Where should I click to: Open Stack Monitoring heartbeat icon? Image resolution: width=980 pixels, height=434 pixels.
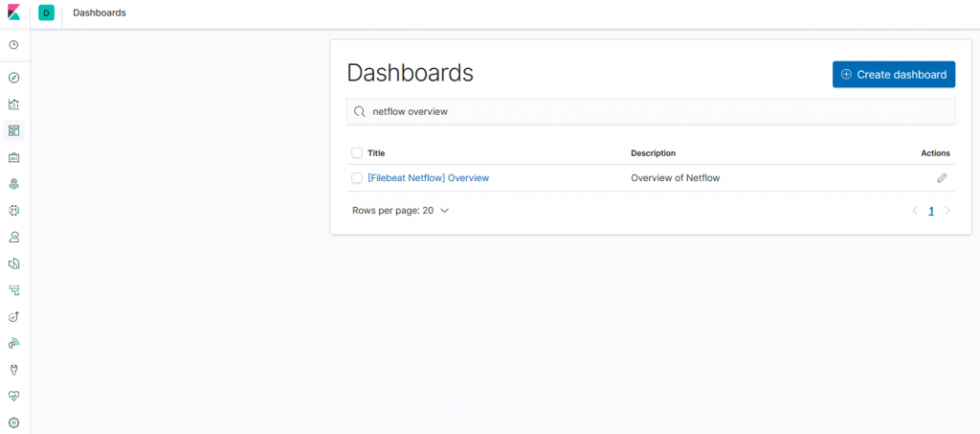point(13,396)
